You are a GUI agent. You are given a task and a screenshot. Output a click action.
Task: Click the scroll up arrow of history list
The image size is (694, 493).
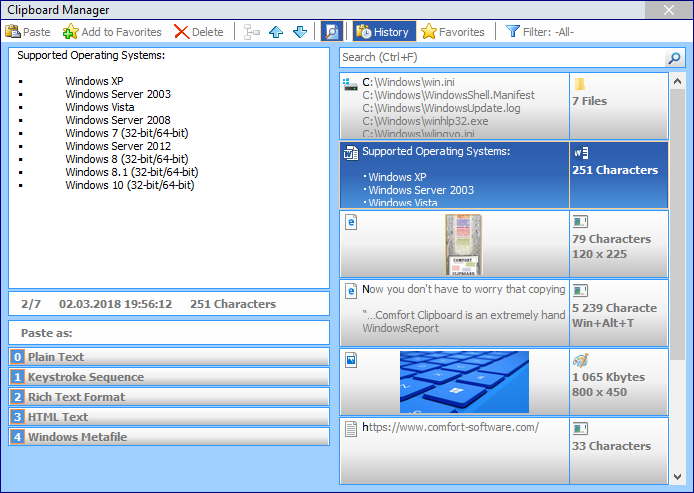click(x=677, y=81)
